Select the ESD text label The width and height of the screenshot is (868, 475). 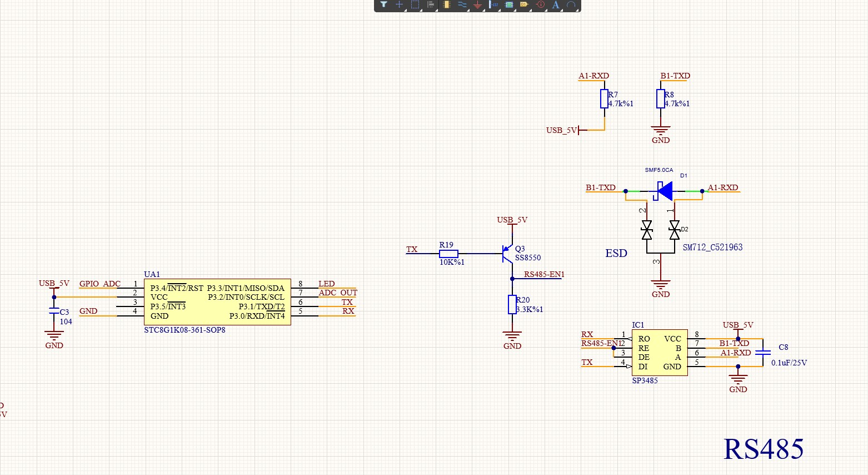pos(616,253)
